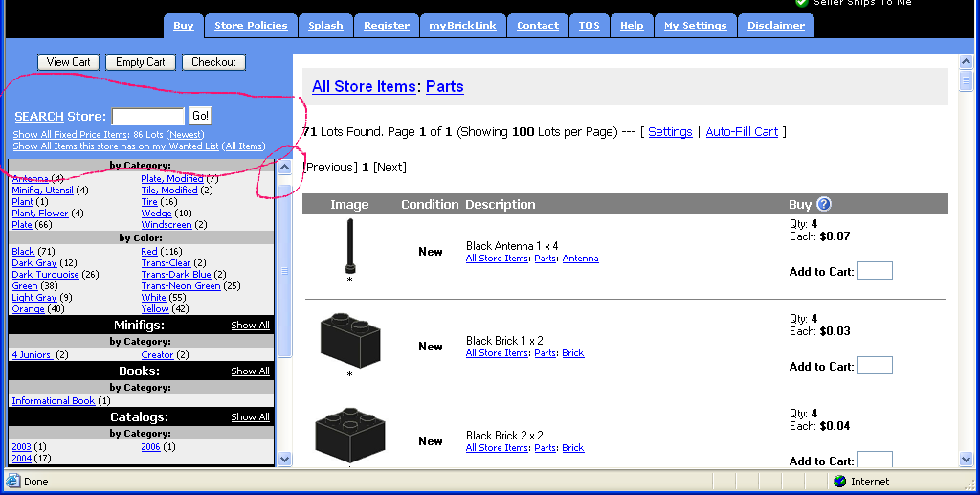Click the Buy help question-mark icon
980x495 pixels.
click(824, 204)
